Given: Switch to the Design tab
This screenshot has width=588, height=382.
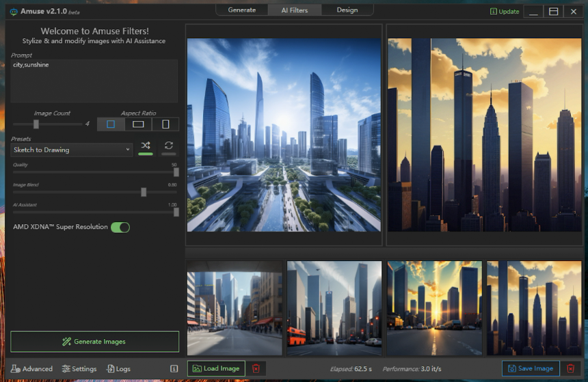Looking at the screenshot, I should pos(347,10).
